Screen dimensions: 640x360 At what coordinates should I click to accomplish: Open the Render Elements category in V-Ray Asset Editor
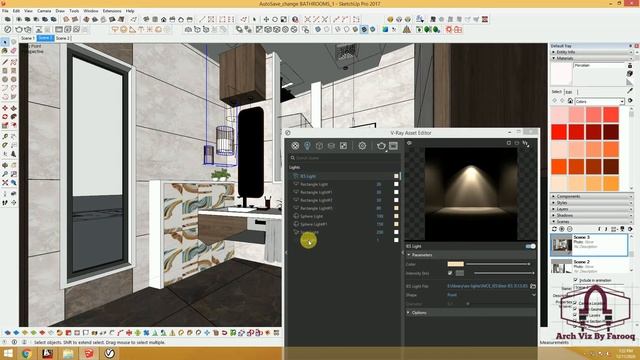(x=331, y=146)
